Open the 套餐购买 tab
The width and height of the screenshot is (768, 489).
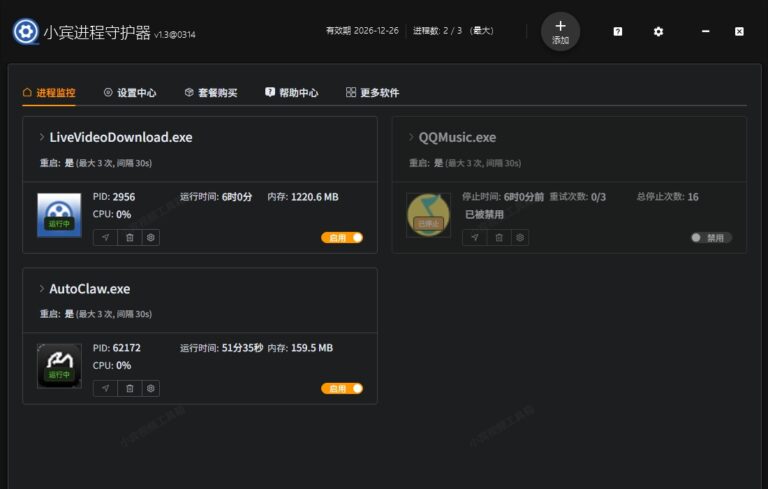click(x=211, y=93)
